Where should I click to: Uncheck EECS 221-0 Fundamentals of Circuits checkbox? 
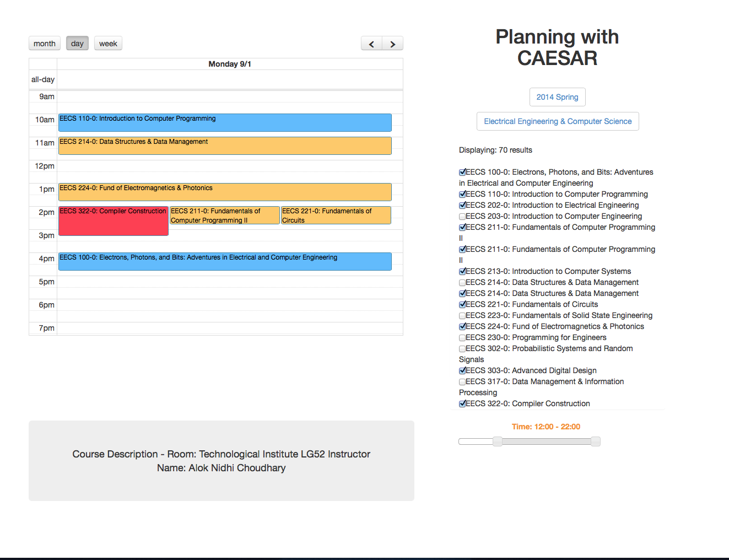(x=462, y=304)
